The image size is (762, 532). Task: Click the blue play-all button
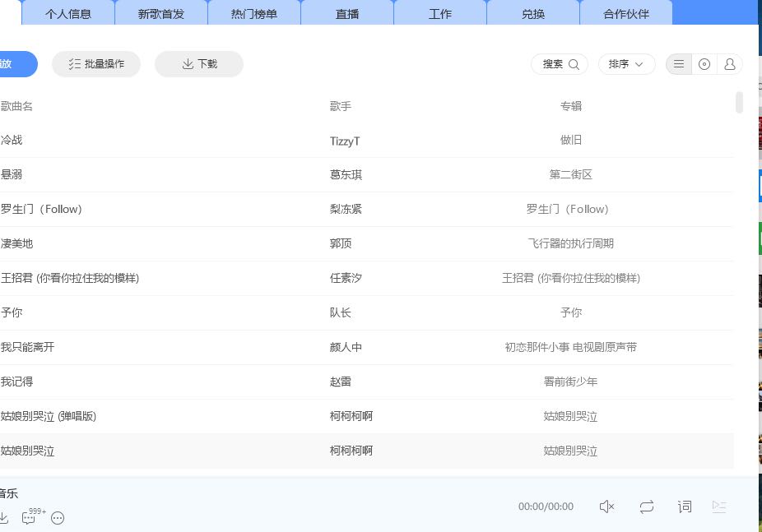pos(17,64)
